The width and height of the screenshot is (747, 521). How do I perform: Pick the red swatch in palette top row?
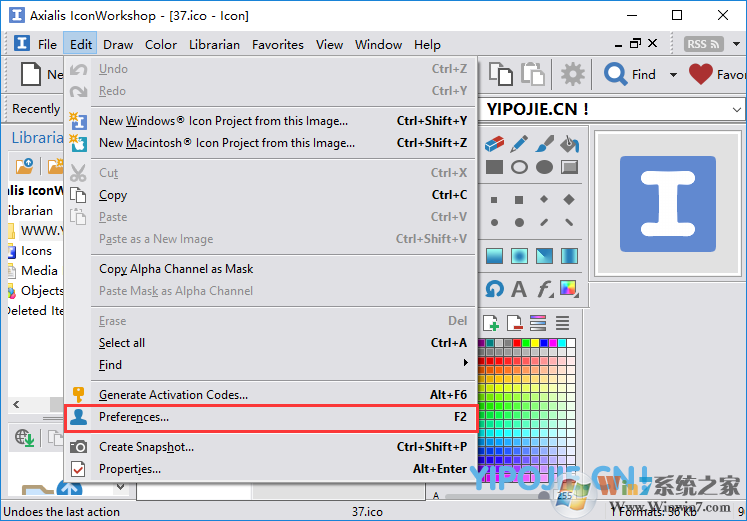point(516,343)
